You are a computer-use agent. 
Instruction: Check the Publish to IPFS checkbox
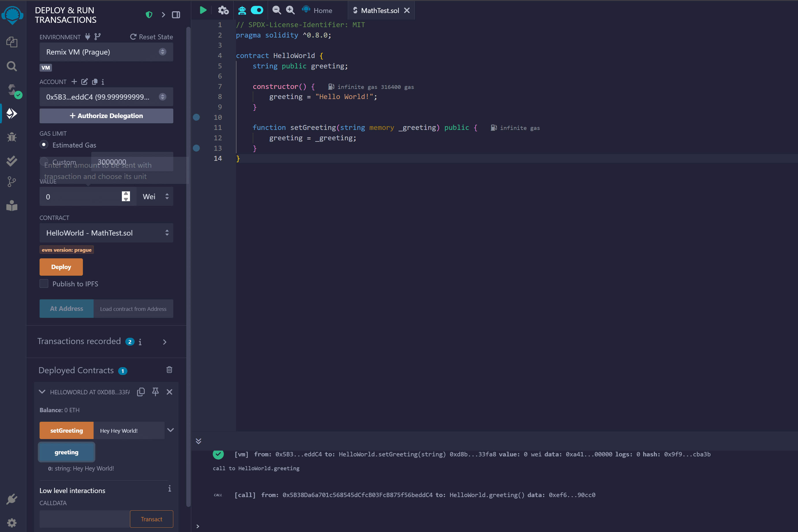[44, 284]
